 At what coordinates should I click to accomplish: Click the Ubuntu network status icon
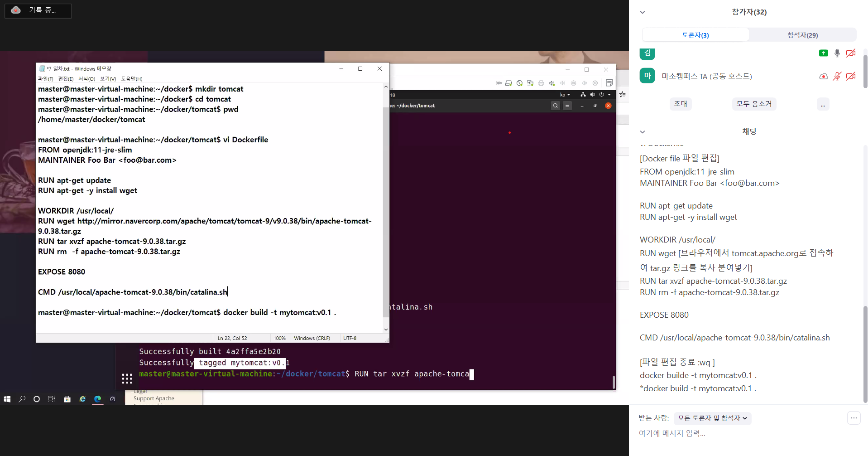(x=583, y=95)
